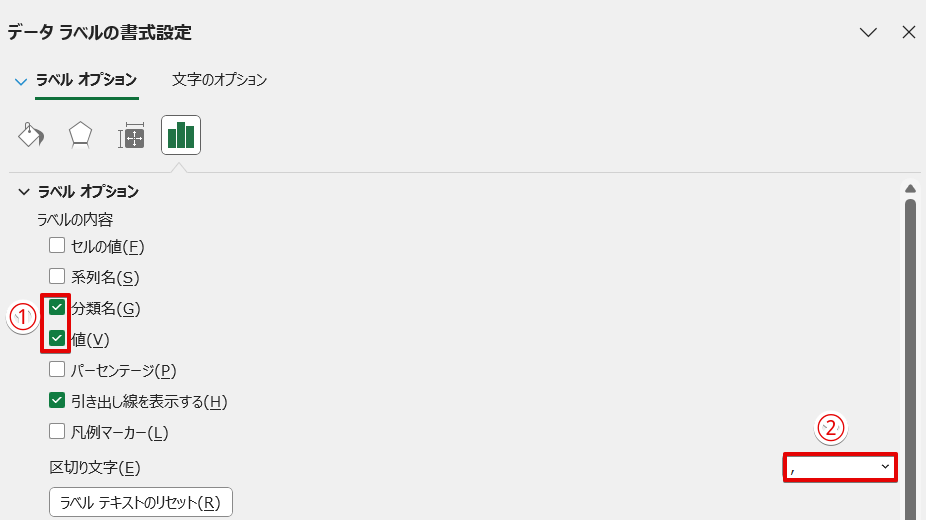Viewport: 926px width, 520px height.
Task: Enable the セルの値 checkbox
Action: [x=57, y=245]
